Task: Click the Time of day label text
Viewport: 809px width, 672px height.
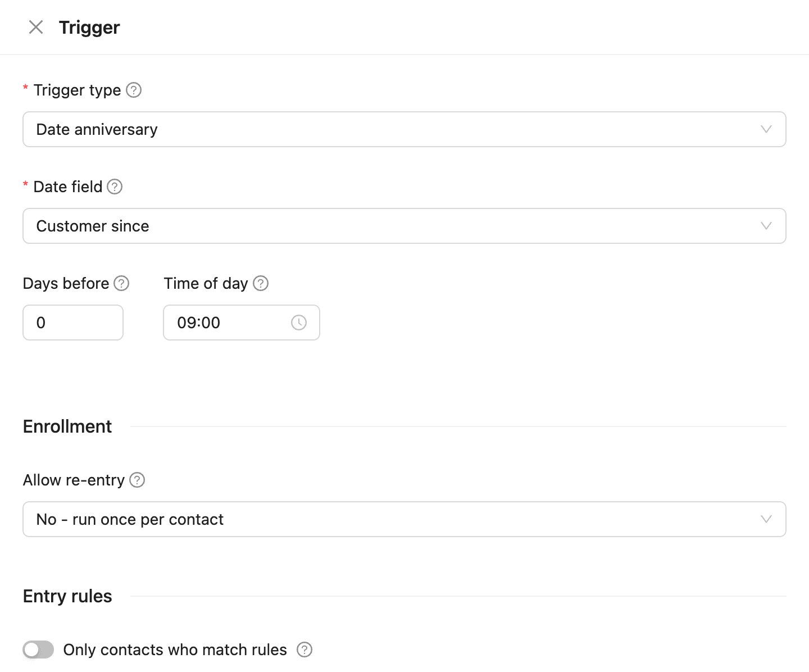Action: (206, 283)
